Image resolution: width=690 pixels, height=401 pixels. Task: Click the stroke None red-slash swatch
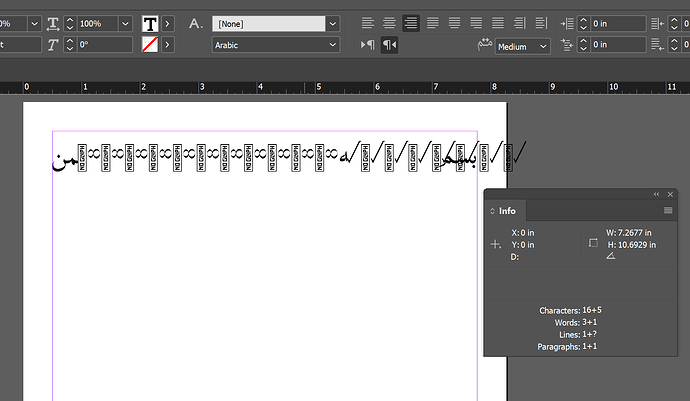pyautogui.click(x=150, y=44)
